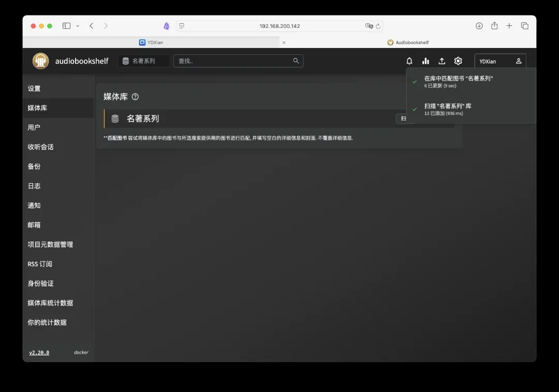This screenshot has height=392, width=559.
Task: Click the Safari downloads icon
Action: coord(479,26)
